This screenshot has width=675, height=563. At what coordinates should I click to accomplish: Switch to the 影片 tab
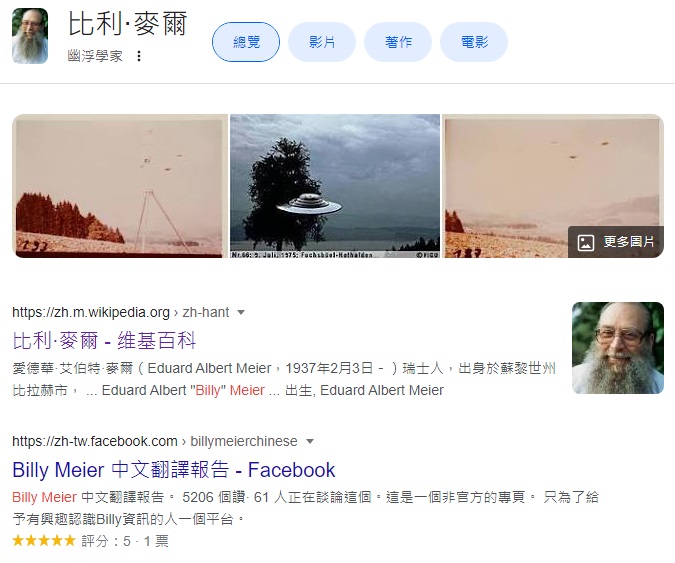pos(322,42)
